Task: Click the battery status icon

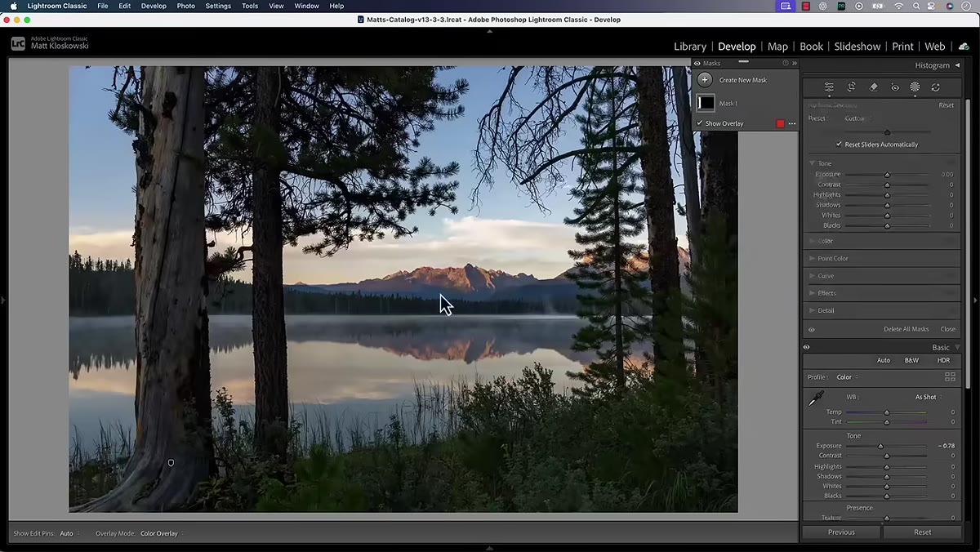Action: pyautogui.click(x=880, y=6)
